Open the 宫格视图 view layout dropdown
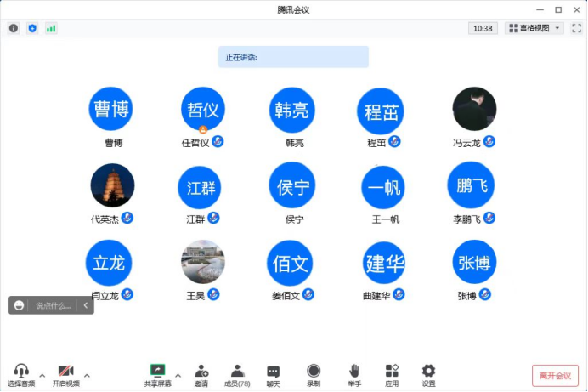 pos(535,28)
